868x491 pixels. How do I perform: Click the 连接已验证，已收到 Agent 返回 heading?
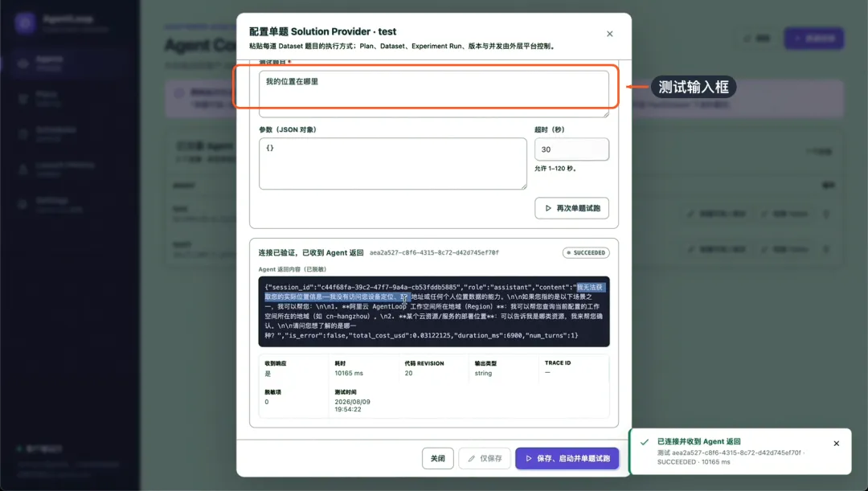pos(311,252)
